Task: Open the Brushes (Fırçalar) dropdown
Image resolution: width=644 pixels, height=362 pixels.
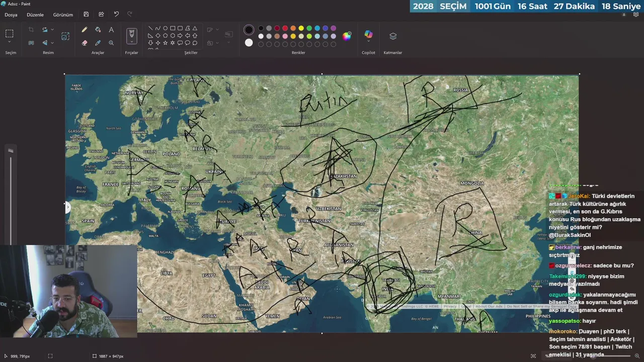Action: (131, 42)
